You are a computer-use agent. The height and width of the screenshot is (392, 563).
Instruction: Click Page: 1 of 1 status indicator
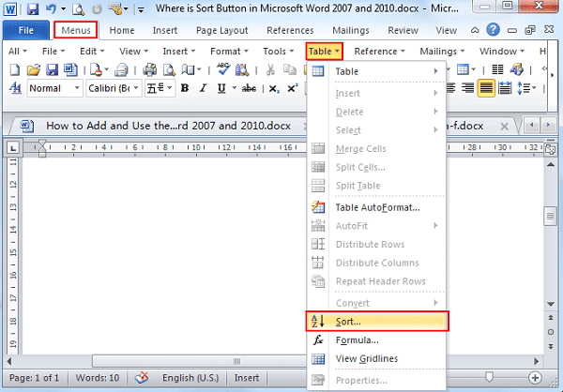point(34,378)
